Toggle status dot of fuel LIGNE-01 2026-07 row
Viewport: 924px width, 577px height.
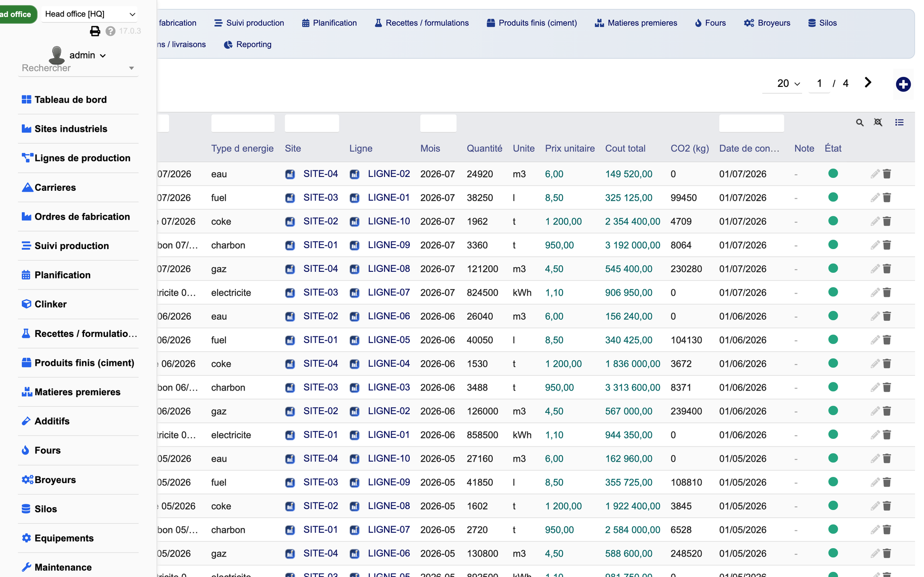tap(833, 197)
